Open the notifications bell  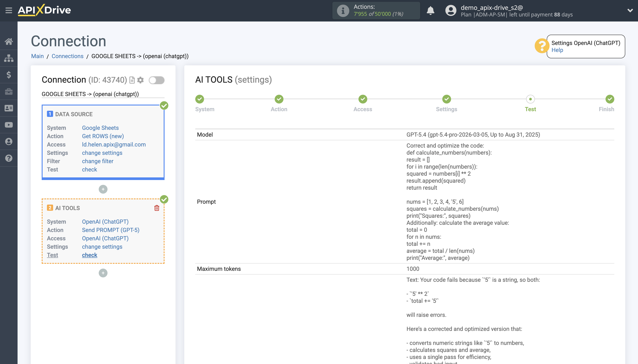coord(431,11)
